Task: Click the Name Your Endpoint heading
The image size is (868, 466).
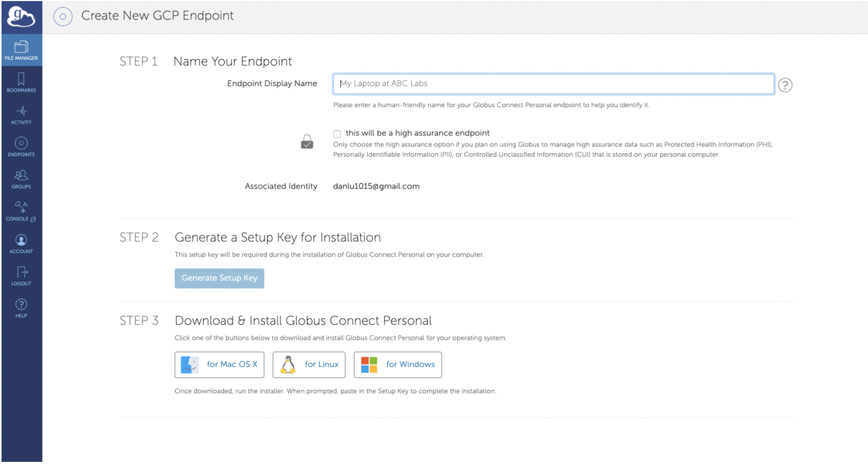Action: pos(232,62)
